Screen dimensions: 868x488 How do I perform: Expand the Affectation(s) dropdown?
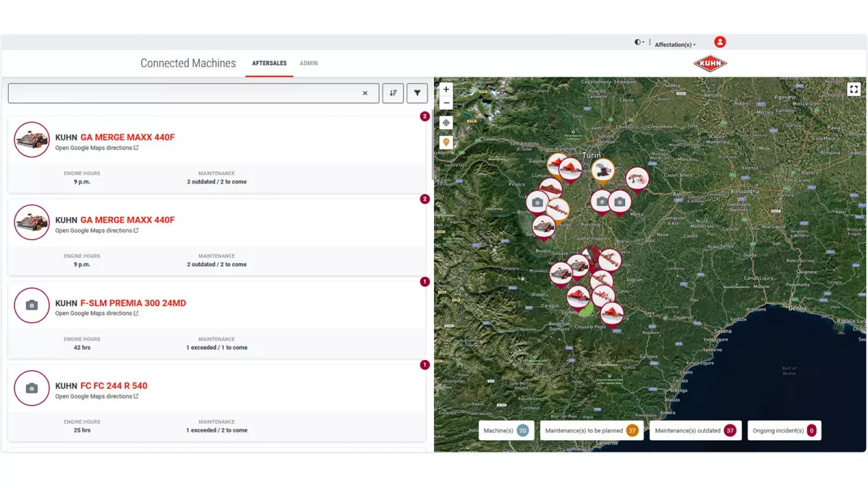point(675,45)
